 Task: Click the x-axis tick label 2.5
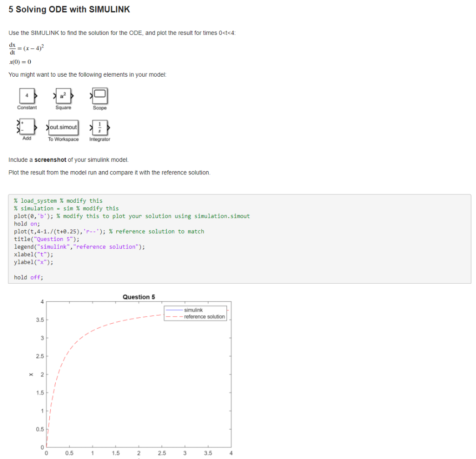click(162, 453)
